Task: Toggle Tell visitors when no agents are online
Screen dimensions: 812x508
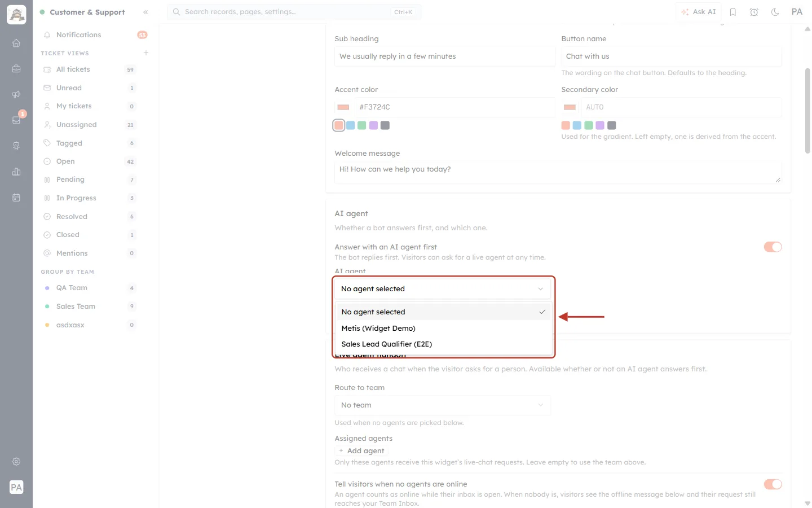Action: pyautogui.click(x=773, y=484)
